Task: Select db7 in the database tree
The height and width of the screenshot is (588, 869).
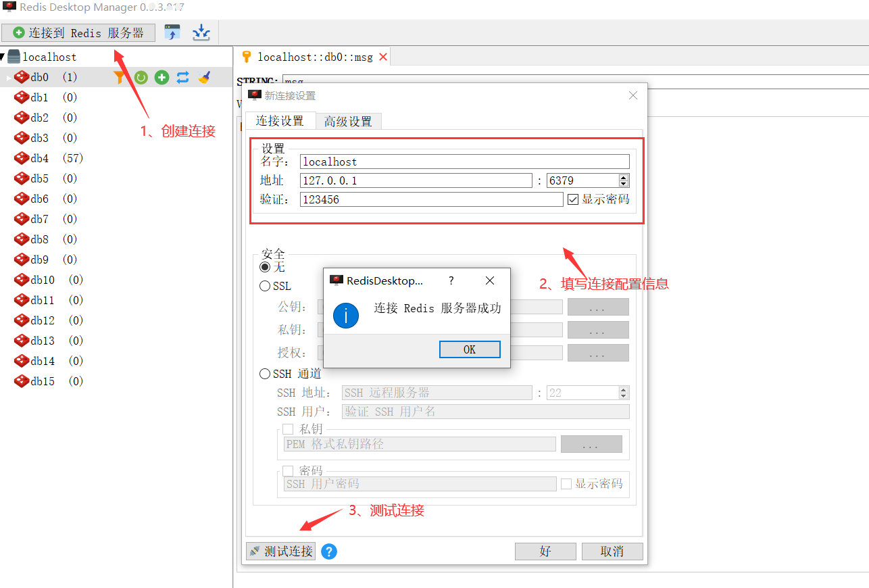Action: click(x=45, y=219)
